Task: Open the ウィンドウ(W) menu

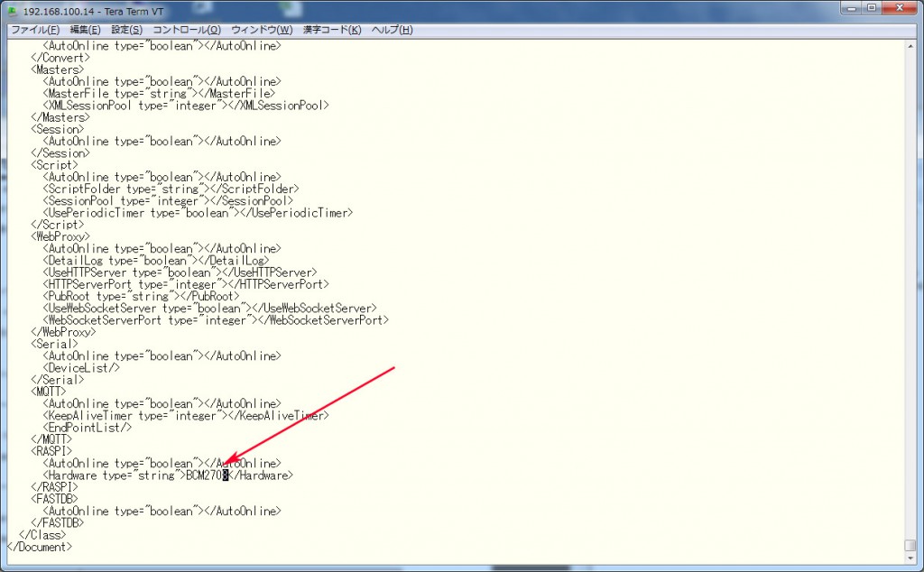Action: coord(262,30)
